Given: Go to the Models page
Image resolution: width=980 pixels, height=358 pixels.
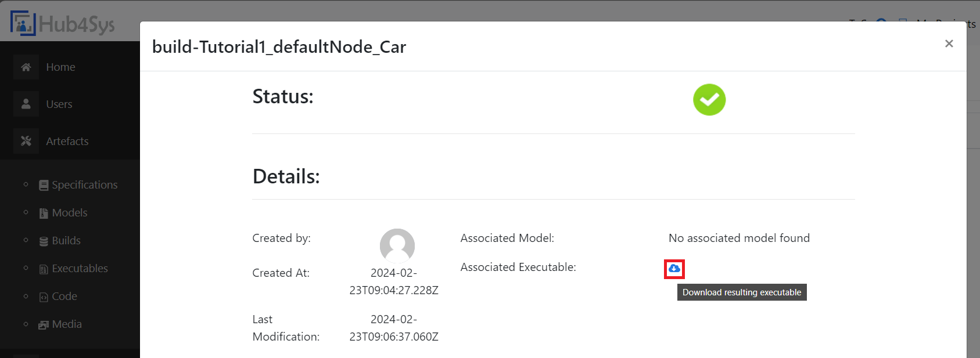Looking at the screenshot, I should click(70, 213).
